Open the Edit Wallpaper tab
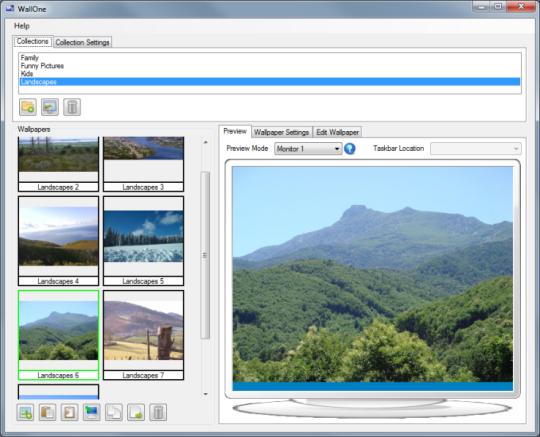 click(x=338, y=132)
